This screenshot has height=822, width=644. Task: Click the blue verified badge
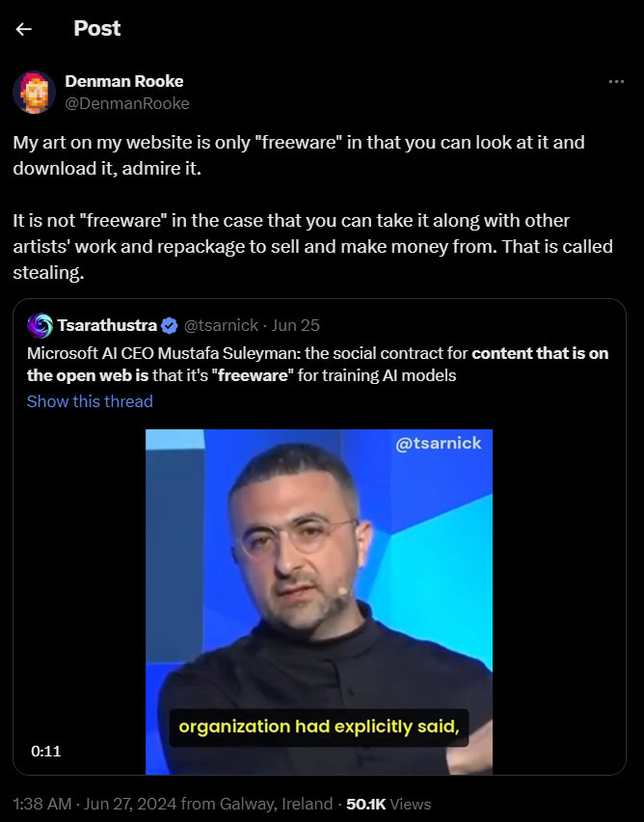(170, 325)
